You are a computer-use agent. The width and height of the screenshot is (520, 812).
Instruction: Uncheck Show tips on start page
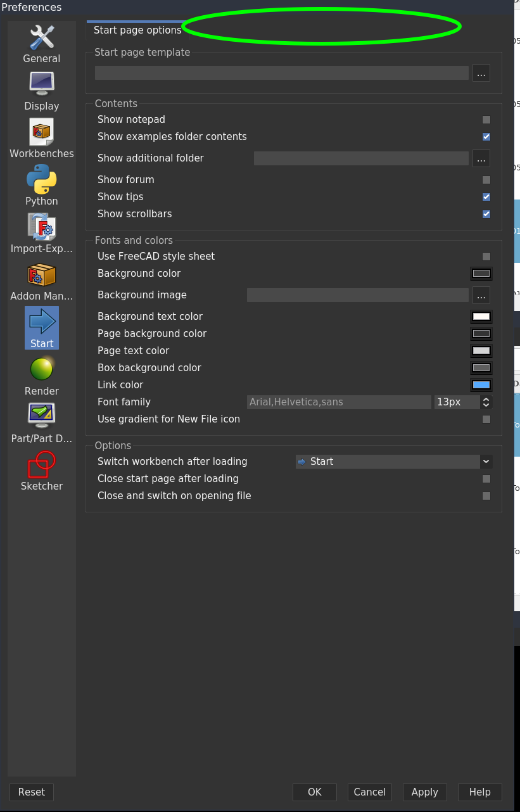coord(486,197)
